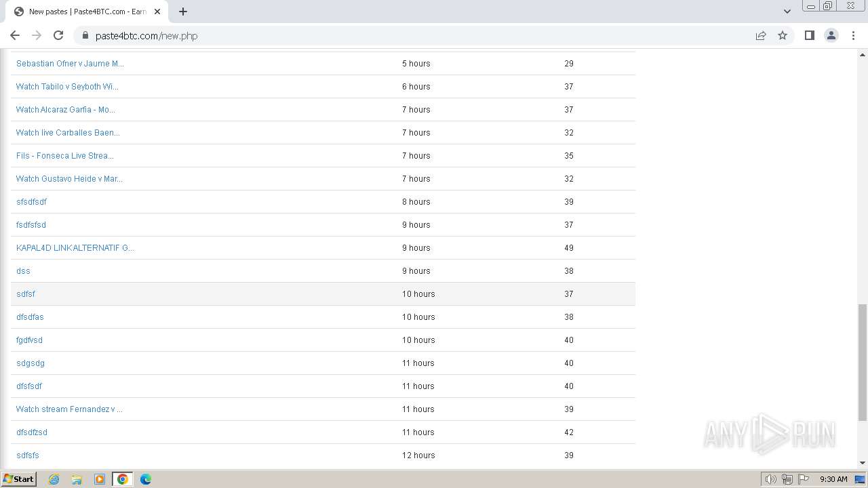Open Chrome's three-dot menu

(x=854, y=35)
